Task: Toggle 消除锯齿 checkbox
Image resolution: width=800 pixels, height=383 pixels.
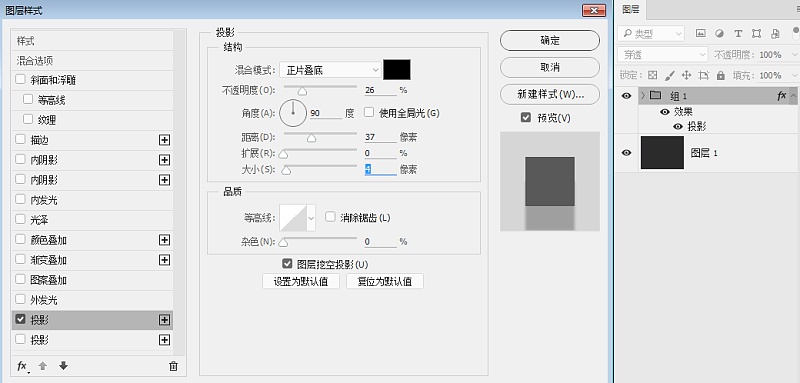Action: 331,217
